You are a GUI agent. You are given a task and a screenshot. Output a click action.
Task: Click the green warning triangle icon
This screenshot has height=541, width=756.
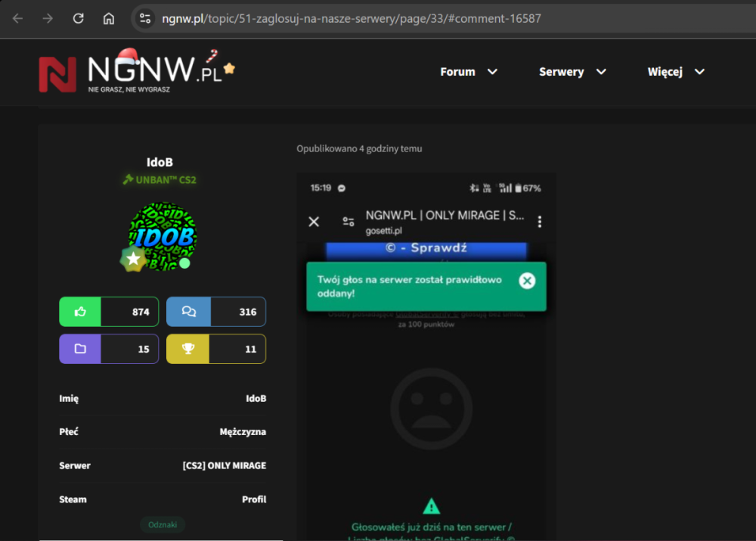click(431, 506)
